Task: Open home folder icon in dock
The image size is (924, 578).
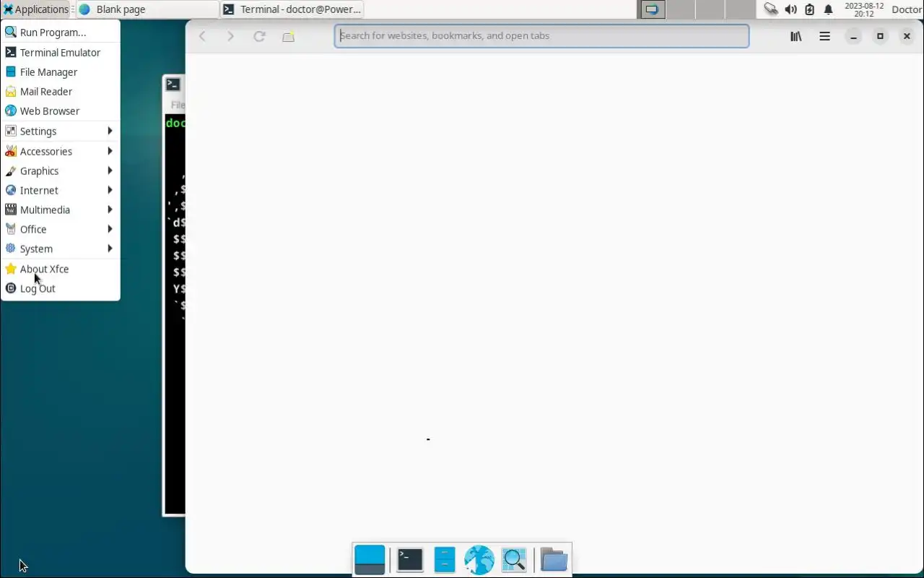Action: click(x=554, y=559)
